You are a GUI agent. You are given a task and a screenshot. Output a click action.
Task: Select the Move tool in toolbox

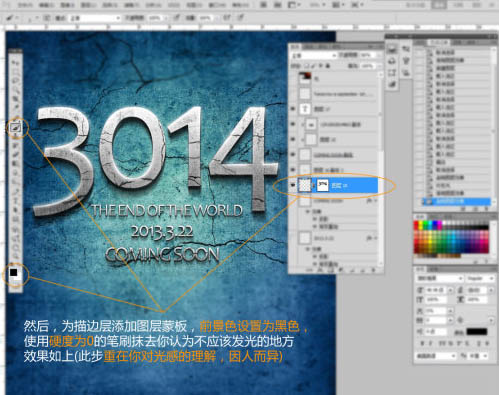click(x=15, y=62)
